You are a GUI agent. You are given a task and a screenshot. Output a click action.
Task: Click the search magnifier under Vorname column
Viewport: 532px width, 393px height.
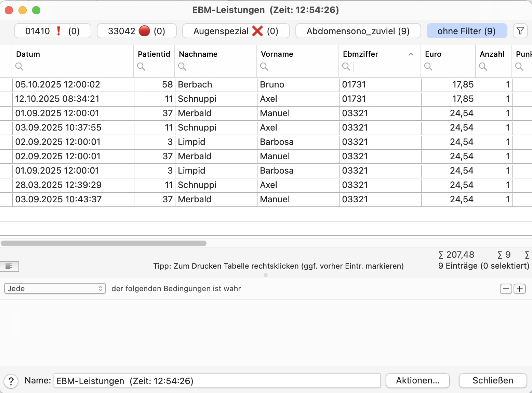click(264, 67)
